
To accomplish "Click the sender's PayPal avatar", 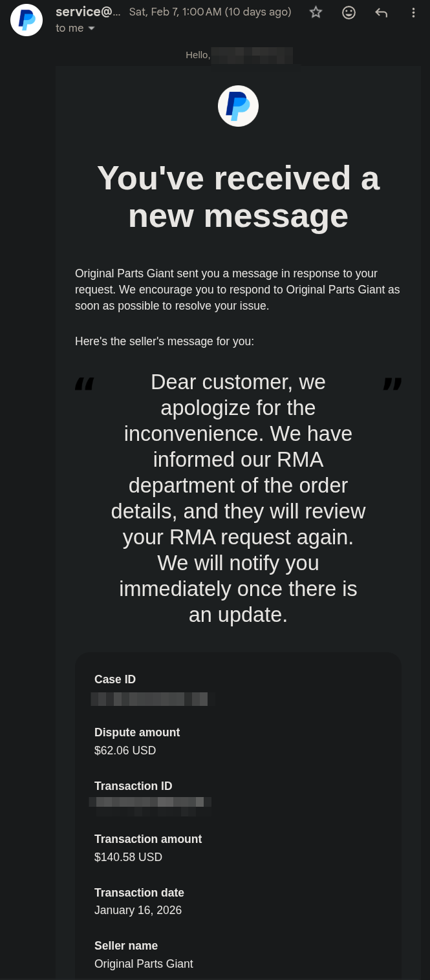I will coord(27,20).
